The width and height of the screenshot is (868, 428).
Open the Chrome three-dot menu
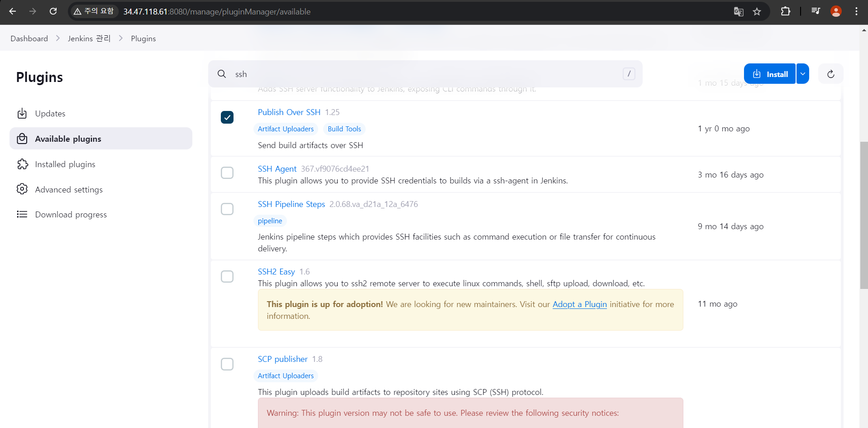pyautogui.click(x=856, y=11)
